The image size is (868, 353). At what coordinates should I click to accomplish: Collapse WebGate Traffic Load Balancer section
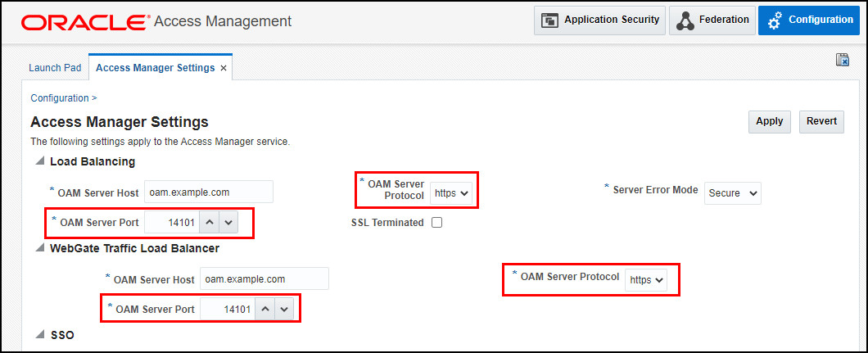(39, 248)
